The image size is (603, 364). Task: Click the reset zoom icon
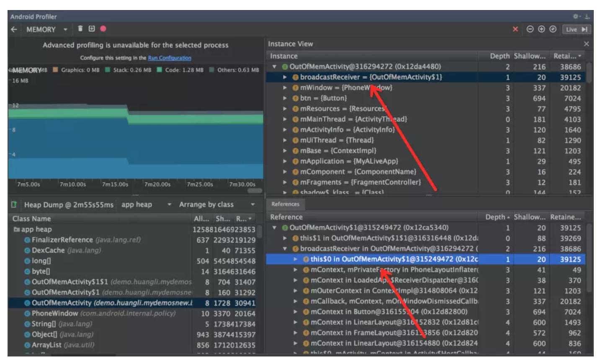[552, 29]
